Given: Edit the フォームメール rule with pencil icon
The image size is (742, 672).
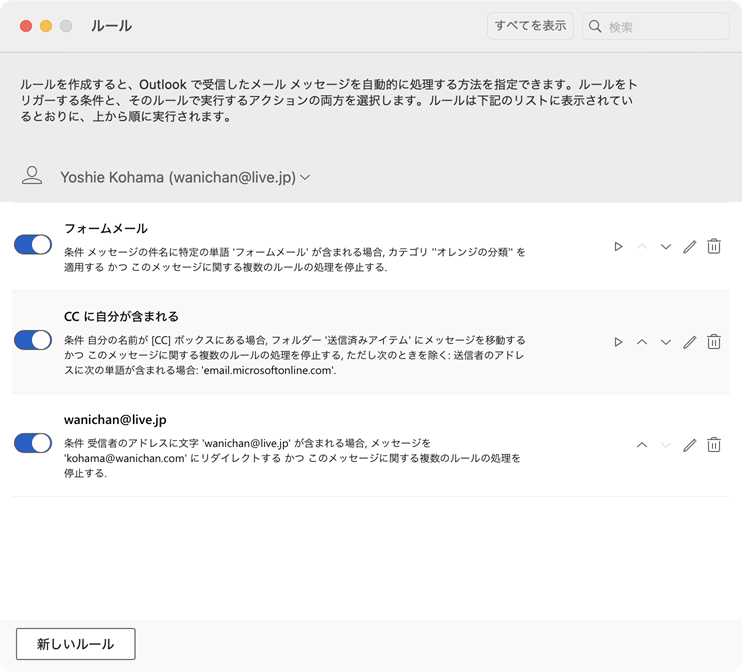Looking at the screenshot, I should [689, 246].
